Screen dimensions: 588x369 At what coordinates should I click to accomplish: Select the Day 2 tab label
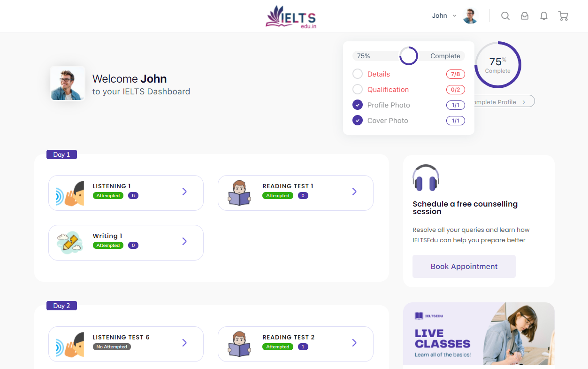(61, 306)
